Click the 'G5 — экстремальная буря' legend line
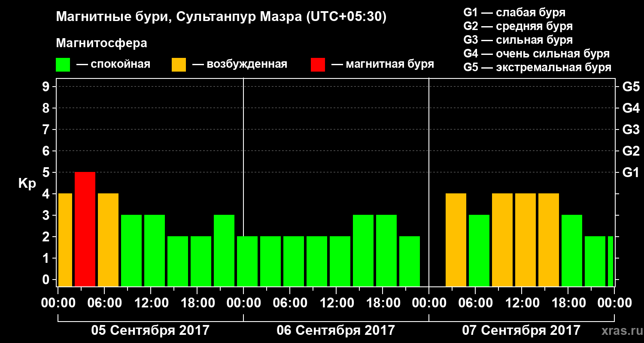644x343 pixels. click(x=538, y=68)
